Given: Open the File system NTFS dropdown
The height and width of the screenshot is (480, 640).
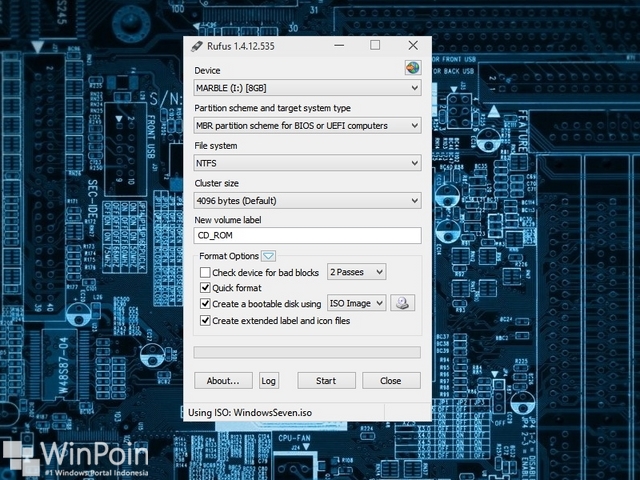Looking at the screenshot, I should pos(307,163).
